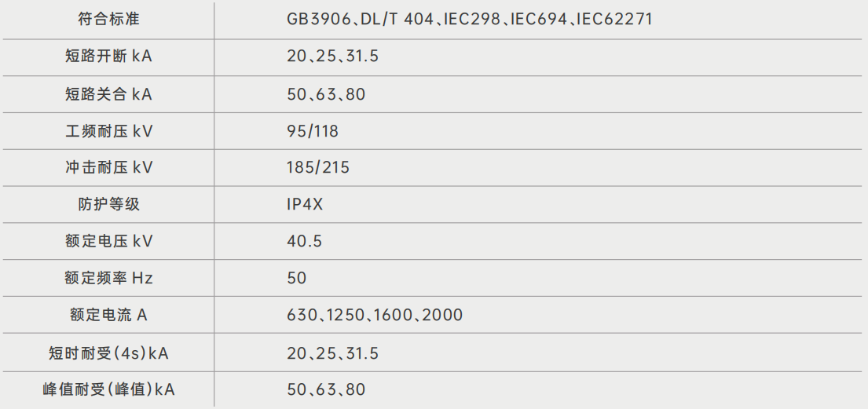This screenshot has height=409, width=868.
Task: Select the 630、1250、1600、2000 current values
Action: (375, 316)
